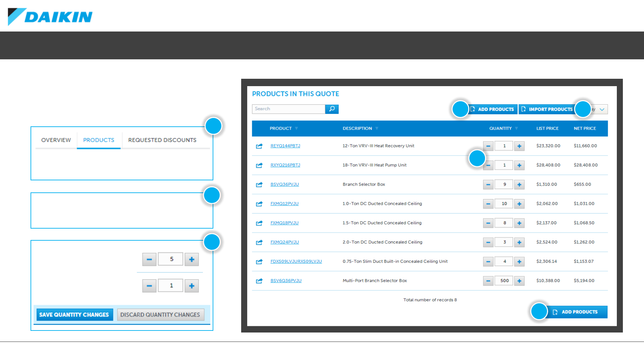Decrease quantity of BSV6Q36PVJU with minus
The width and height of the screenshot is (644, 362).
pos(488,281)
